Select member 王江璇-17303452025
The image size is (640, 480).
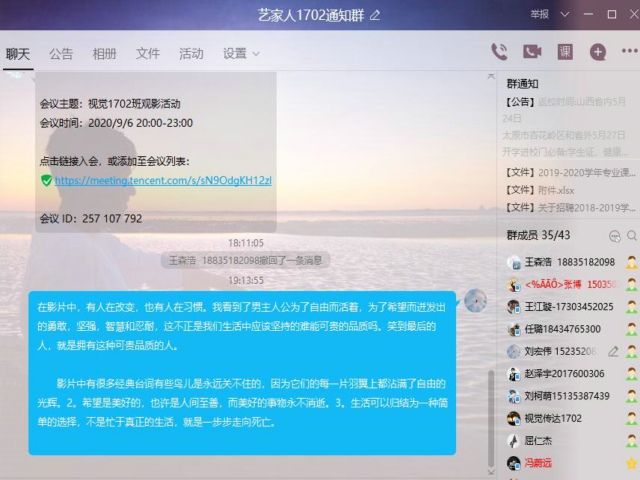coord(569,307)
